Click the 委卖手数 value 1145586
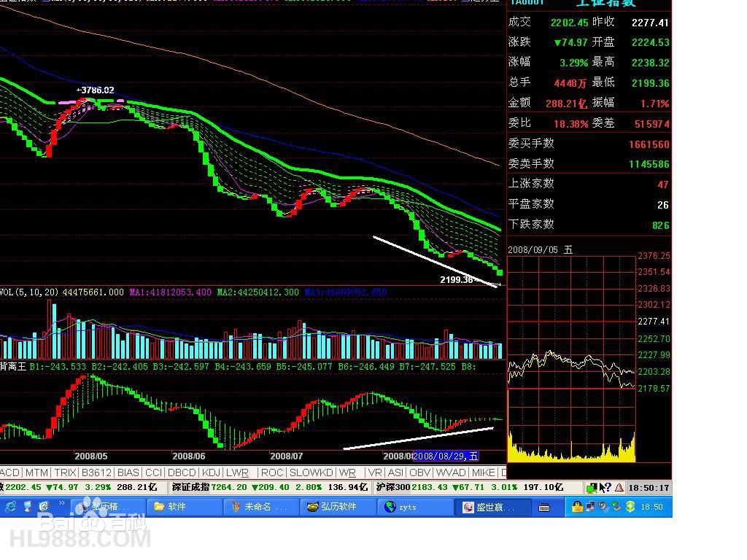 (x=649, y=164)
